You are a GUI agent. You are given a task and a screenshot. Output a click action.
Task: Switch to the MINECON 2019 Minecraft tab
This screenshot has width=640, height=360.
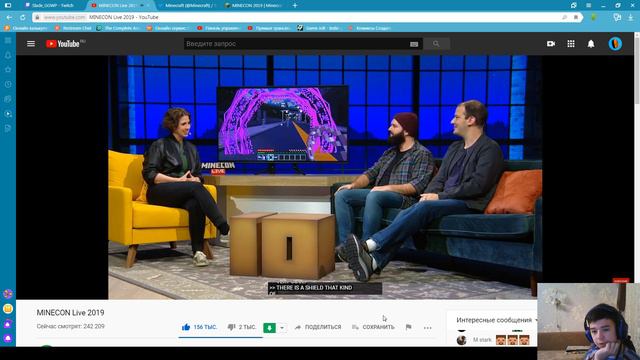[255, 5]
